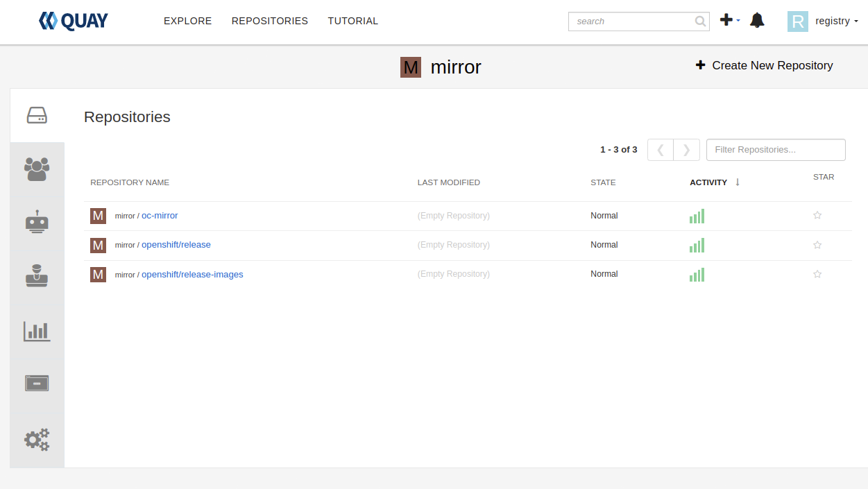The height and width of the screenshot is (489, 868).
Task: Click the search magnifier icon
Action: pyautogui.click(x=700, y=22)
